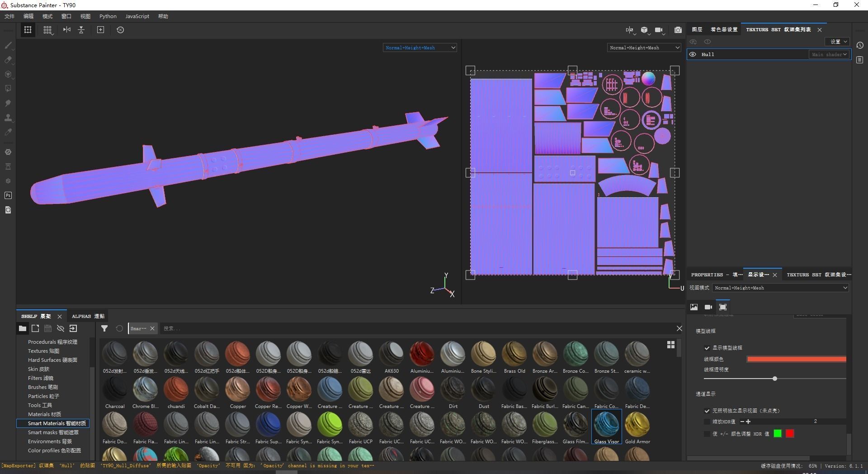Select the Material Picker eyedropper tool
The image size is (868, 474).
click(8, 132)
